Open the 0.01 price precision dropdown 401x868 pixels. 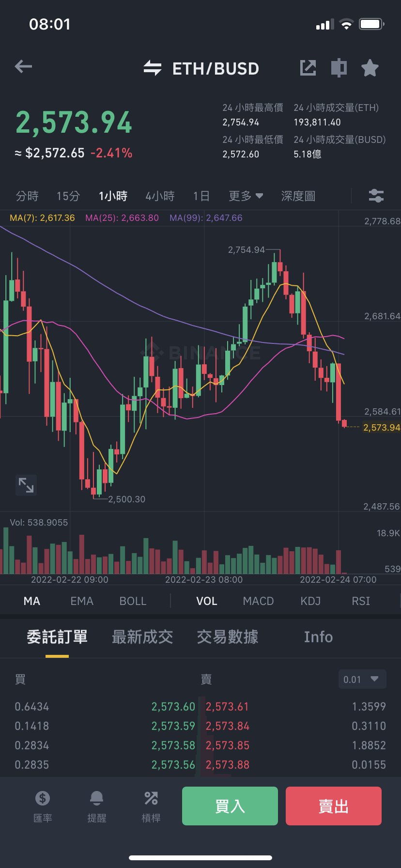(362, 679)
